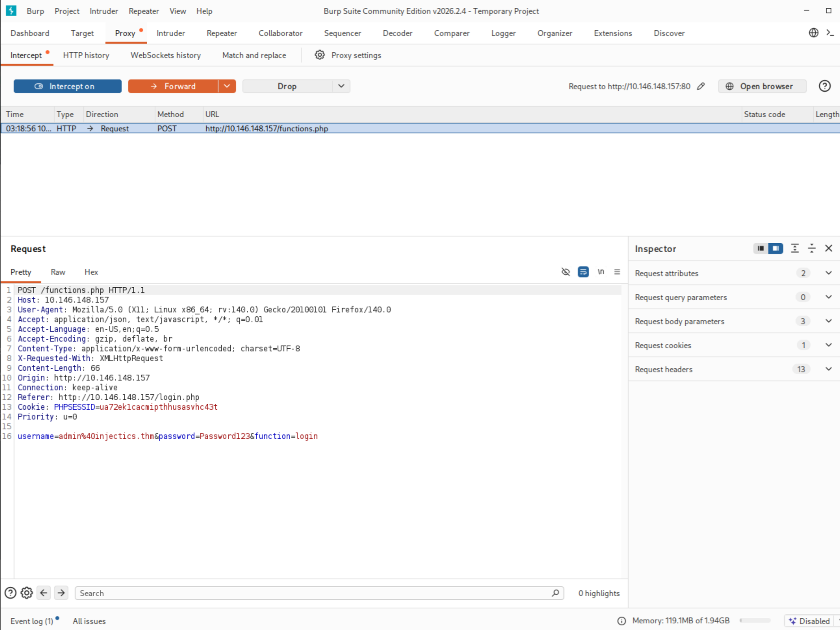Screen dimensions: 840x630
Task: Toggle line wrap icon in Request editor
Action: [583, 272]
